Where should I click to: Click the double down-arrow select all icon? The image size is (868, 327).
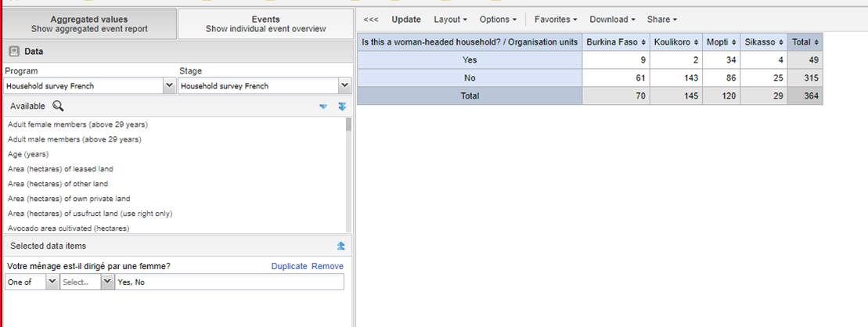point(341,106)
